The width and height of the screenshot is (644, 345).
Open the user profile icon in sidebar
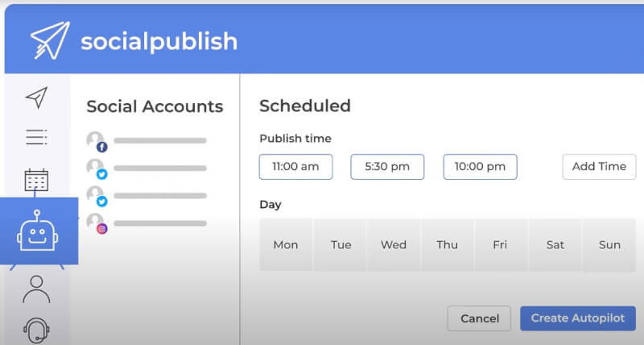click(x=36, y=289)
